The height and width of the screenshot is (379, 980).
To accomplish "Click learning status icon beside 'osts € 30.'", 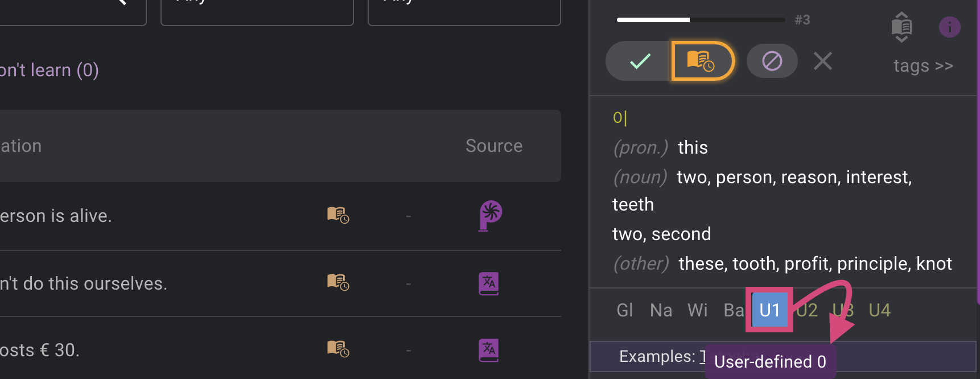I will coord(338,348).
